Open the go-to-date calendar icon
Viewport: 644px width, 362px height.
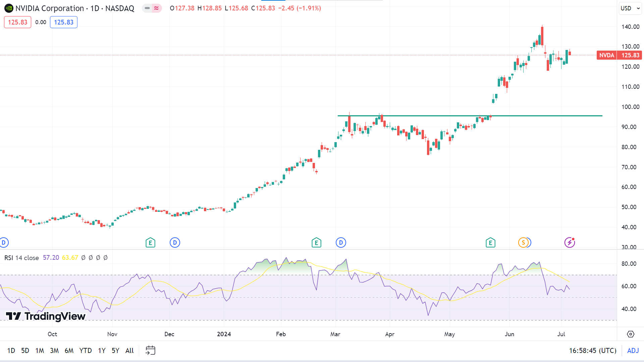[150, 350]
